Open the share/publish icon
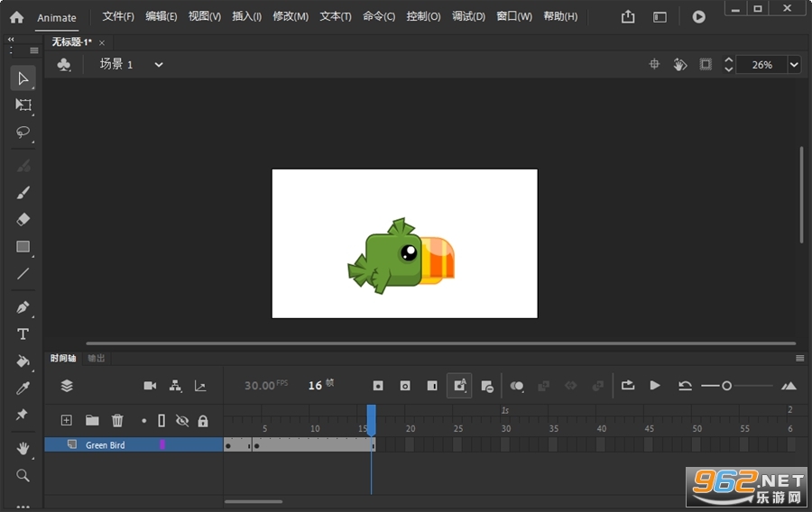 [628, 17]
